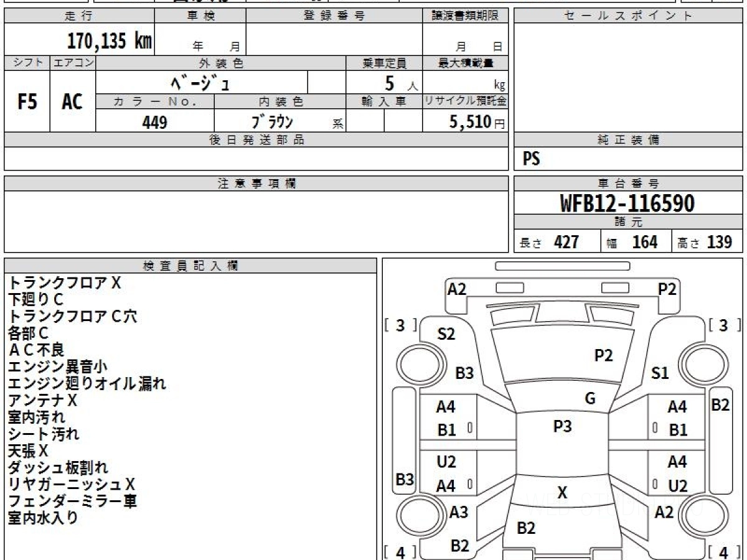Select the 登録番号 header

click(x=334, y=16)
